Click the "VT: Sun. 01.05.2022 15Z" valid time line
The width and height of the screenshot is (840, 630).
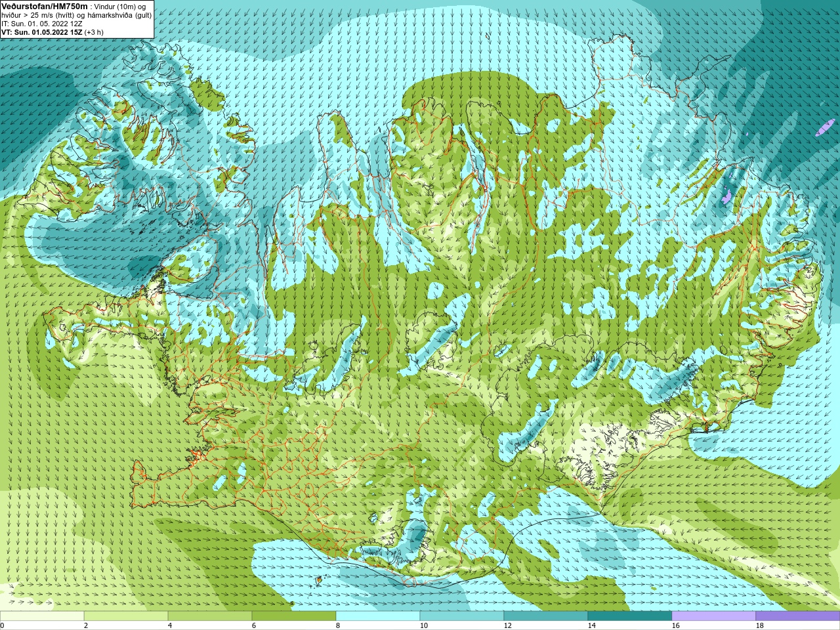coord(52,32)
